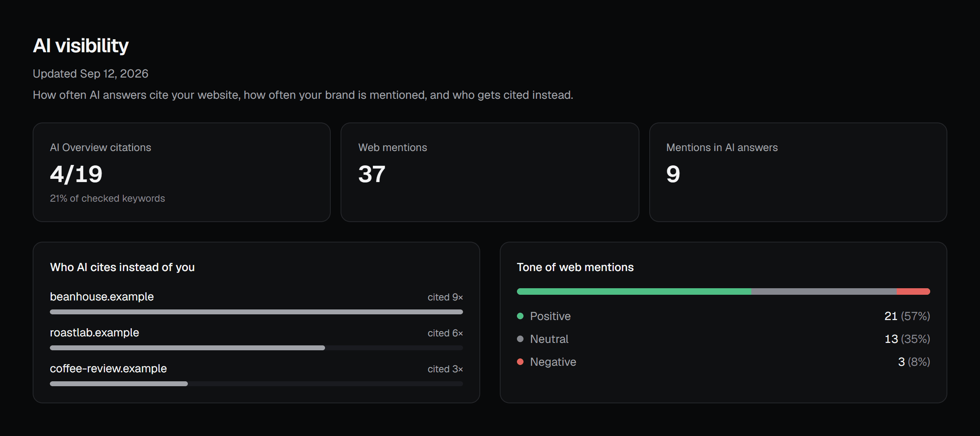Click the cited 3× count
Image resolution: width=980 pixels, height=436 pixels.
[445, 369]
